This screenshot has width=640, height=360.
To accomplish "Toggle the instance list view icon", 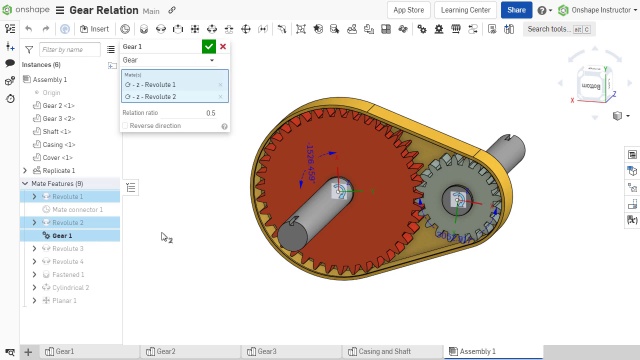I will tap(111, 49).
